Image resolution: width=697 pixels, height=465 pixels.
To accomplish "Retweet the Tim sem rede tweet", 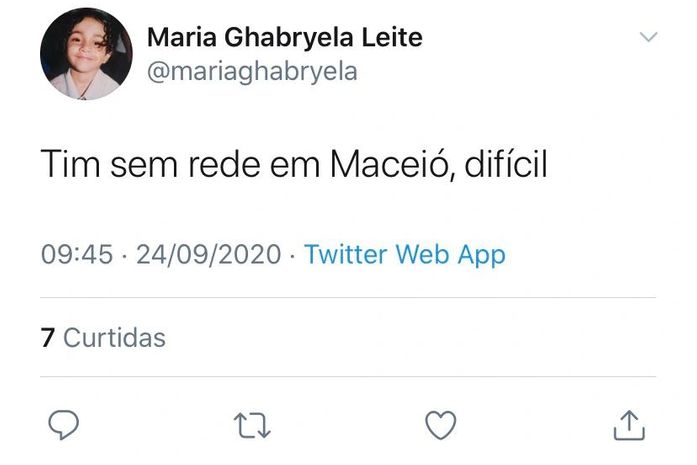I will coord(252,425).
